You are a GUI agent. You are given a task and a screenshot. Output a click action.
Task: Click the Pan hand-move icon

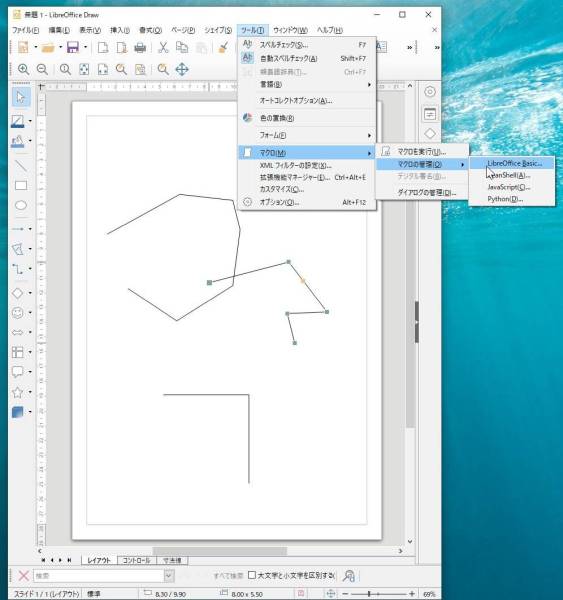tap(182, 69)
